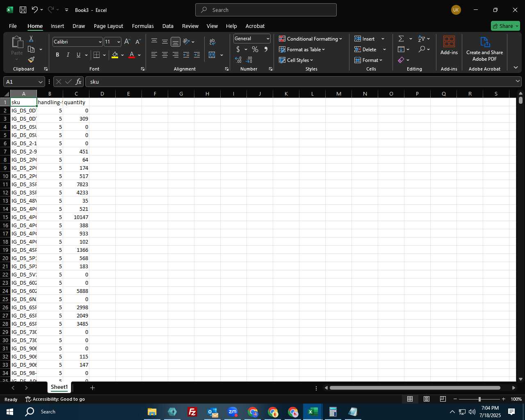Screen dimensions: 525x420
Task: Click the Undo arrow icon
Action: click(35, 10)
